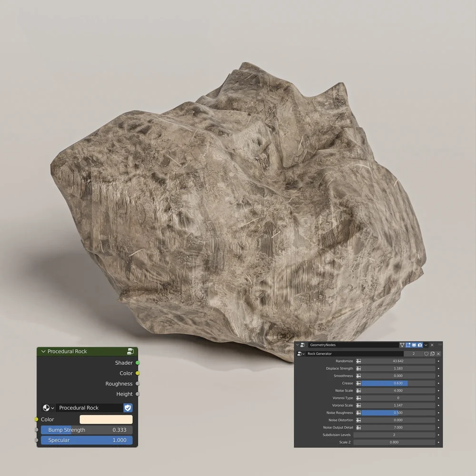Screen dimensions: 476x476
Task: Edit the Rock Generator name field
Action: tap(355, 354)
